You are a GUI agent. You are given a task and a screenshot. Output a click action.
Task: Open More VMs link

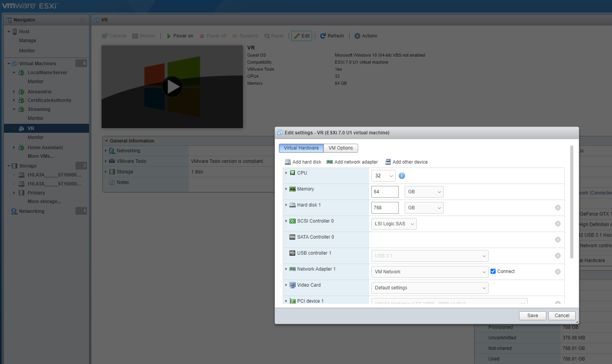point(41,156)
